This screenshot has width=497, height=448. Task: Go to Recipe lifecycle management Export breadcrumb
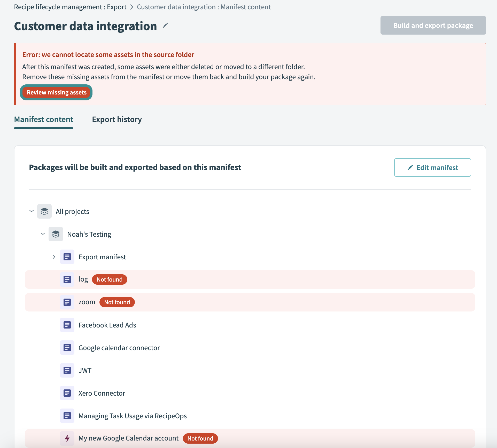pyautogui.click(x=70, y=7)
